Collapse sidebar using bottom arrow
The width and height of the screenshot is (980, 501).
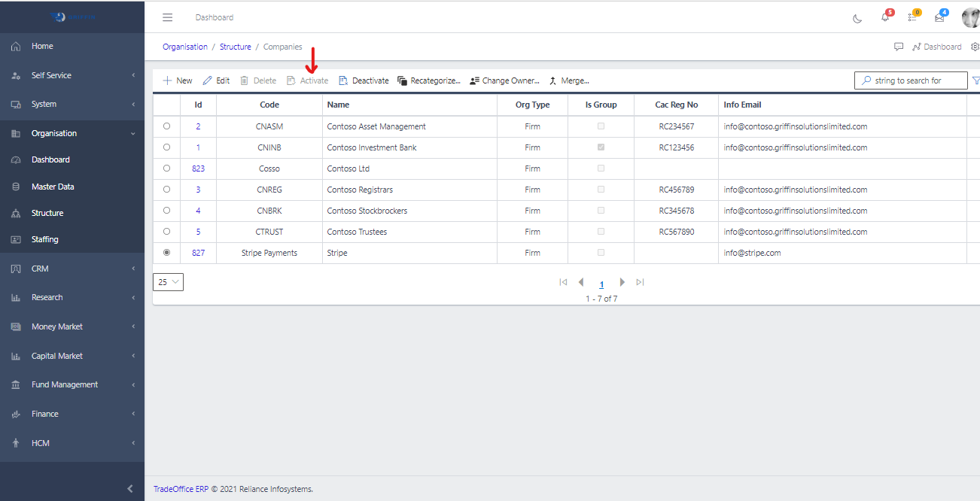[x=130, y=488]
